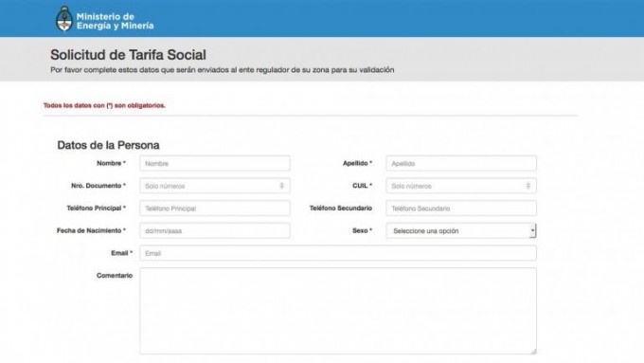644x363 pixels.
Task: Click the Comentario textarea resize handle
Action: coord(533,351)
